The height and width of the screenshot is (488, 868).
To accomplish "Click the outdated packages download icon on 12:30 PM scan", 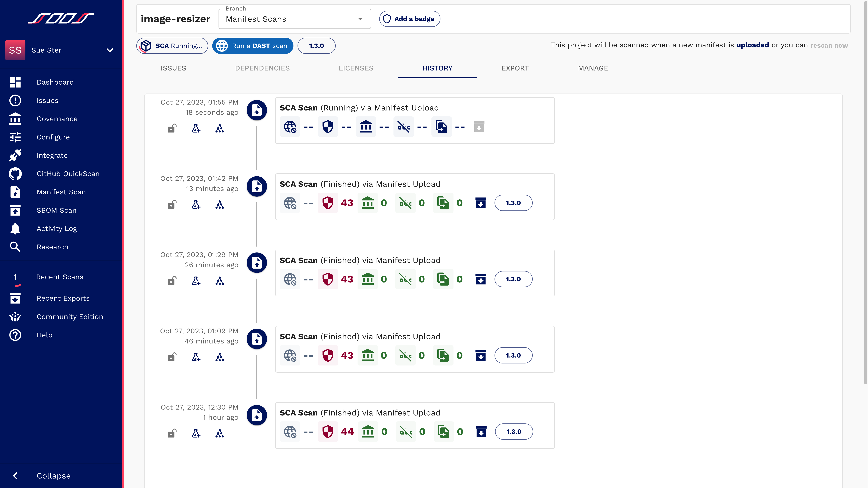I will [481, 431].
